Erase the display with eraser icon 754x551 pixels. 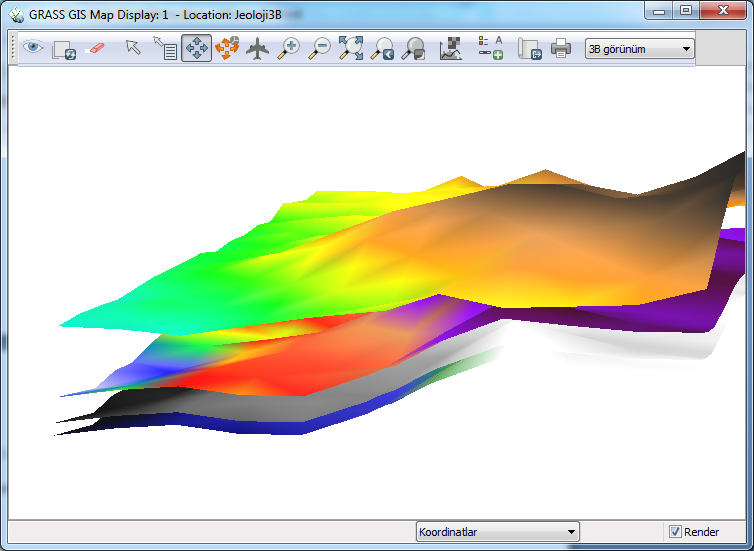(x=95, y=48)
